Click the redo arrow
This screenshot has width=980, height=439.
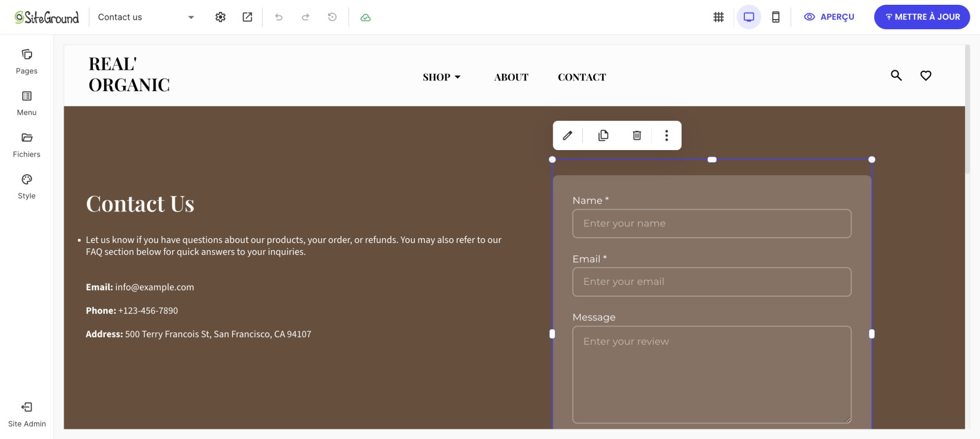[x=305, y=17]
